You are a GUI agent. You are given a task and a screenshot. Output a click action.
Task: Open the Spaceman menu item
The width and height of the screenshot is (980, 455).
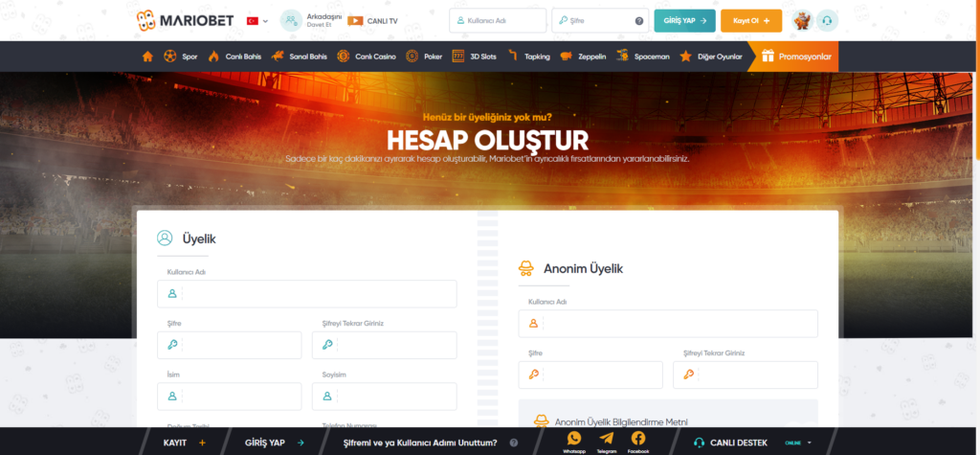coord(642,57)
